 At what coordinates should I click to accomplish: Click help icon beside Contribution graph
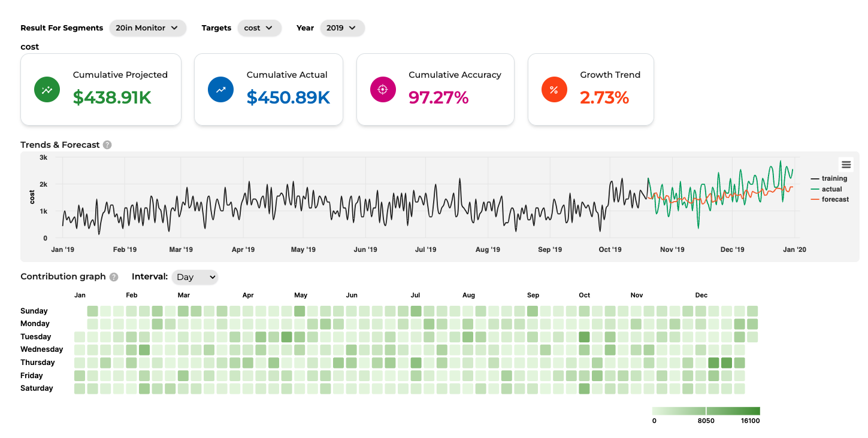[x=114, y=277]
